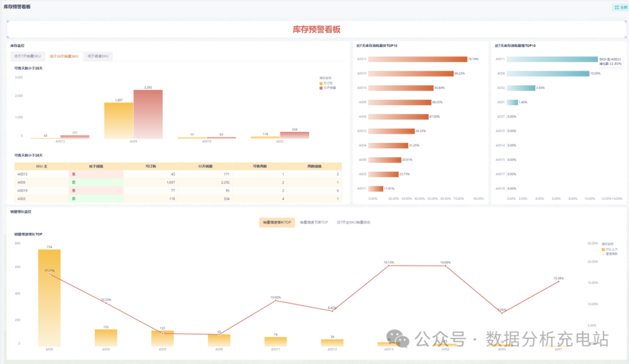Click the 17.17% line point
This screenshot has height=364, width=629.
pos(50,274)
